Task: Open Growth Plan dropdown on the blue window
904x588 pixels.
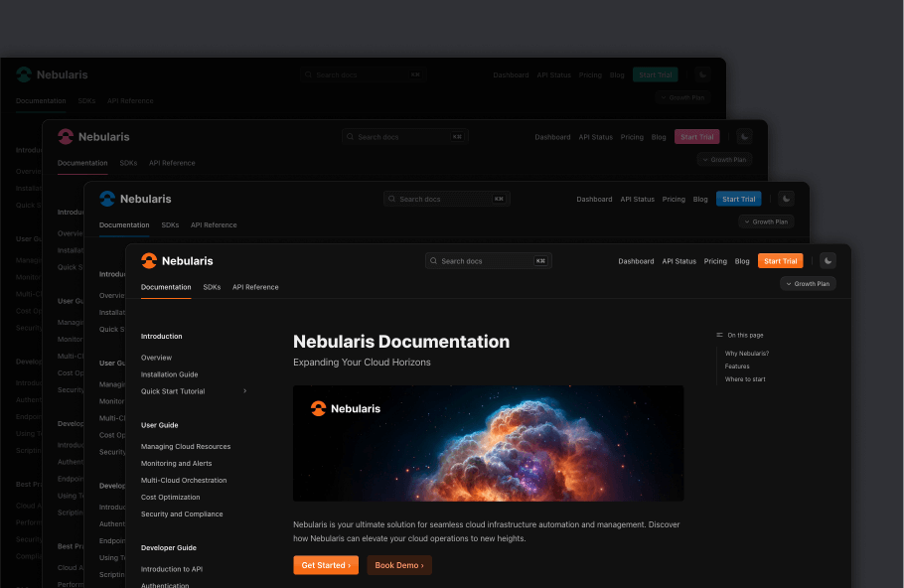Action: point(765,220)
